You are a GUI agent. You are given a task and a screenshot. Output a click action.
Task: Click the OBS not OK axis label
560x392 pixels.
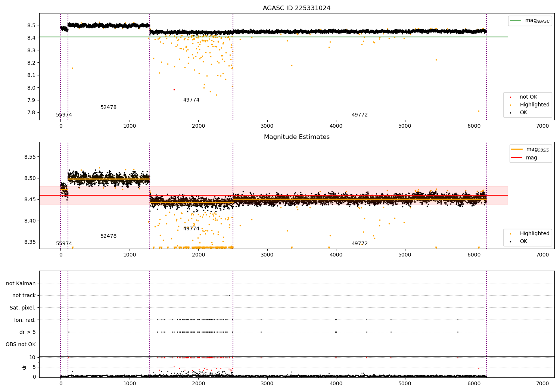pos(21,344)
